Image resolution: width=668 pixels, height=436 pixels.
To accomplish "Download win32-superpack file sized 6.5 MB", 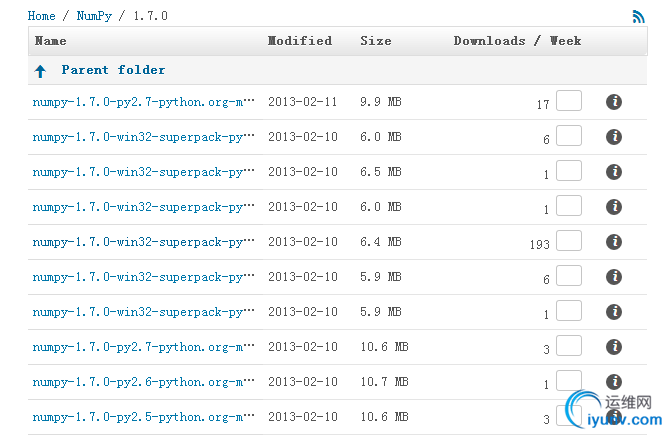I will coord(144,172).
